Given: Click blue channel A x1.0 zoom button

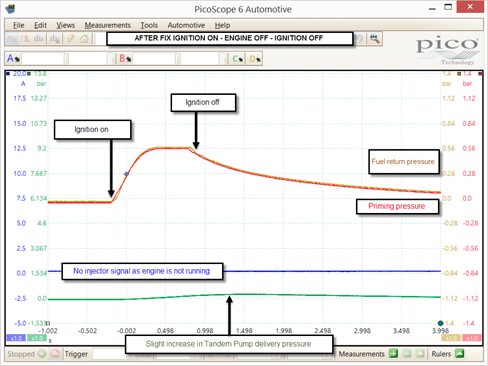Looking at the screenshot, I should coord(16,338).
